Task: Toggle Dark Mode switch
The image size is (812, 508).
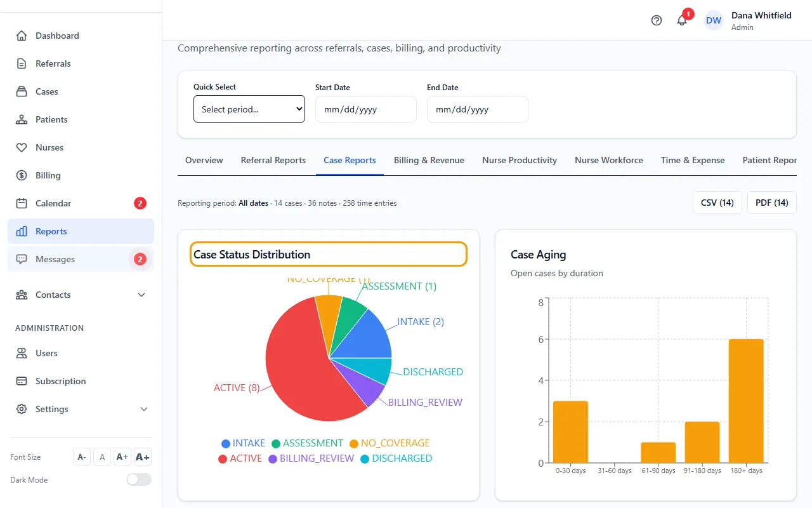Action: [139, 479]
